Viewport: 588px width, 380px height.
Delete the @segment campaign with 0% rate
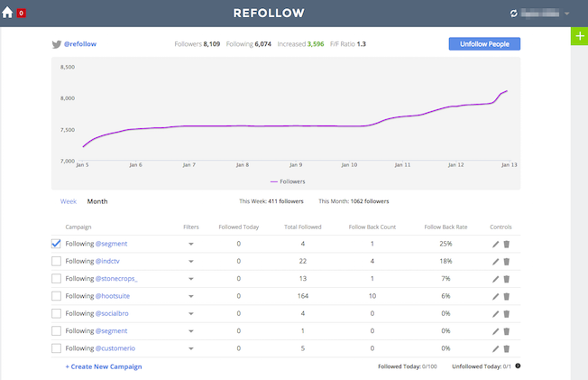[506, 331]
